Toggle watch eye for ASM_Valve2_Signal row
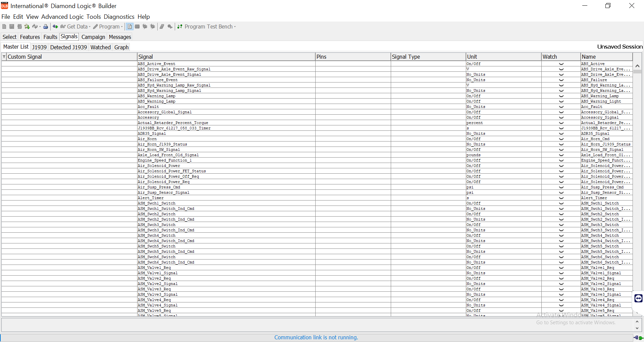644x342 pixels. pos(561,284)
